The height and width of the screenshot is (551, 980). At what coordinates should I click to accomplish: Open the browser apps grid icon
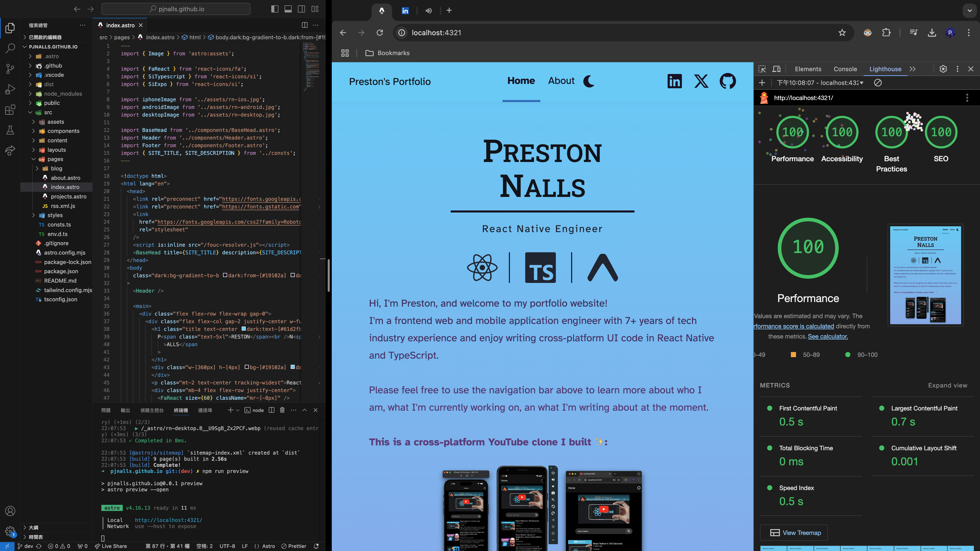point(345,53)
